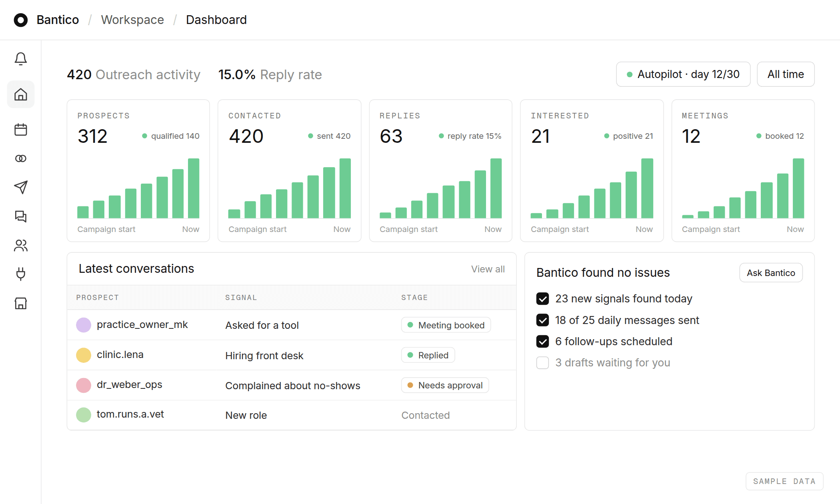Go to the home dashboard icon
Screen dimensions: 840x504
[x=21, y=94]
